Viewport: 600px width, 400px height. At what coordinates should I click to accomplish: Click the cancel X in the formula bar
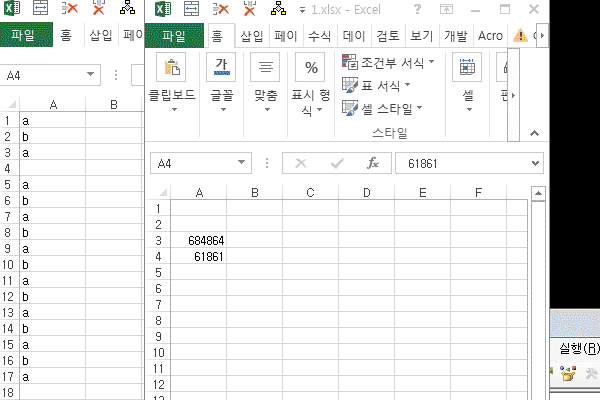pyautogui.click(x=301, y=163)
